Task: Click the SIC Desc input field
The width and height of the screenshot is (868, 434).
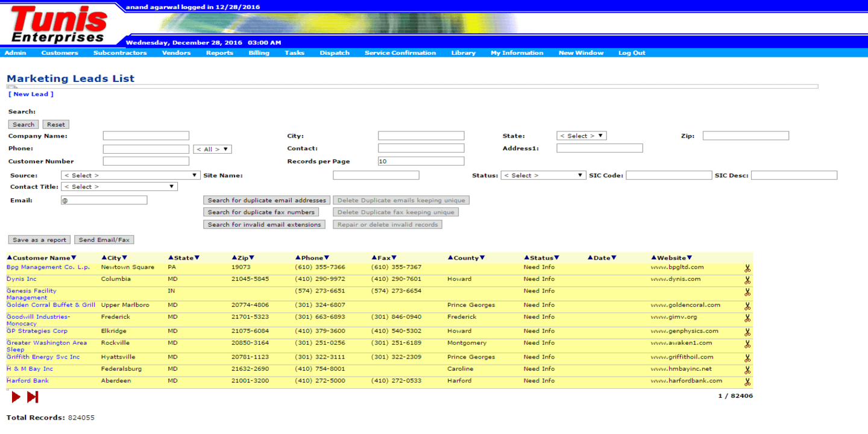Action: pyautogui.click(x=794, y=175)
